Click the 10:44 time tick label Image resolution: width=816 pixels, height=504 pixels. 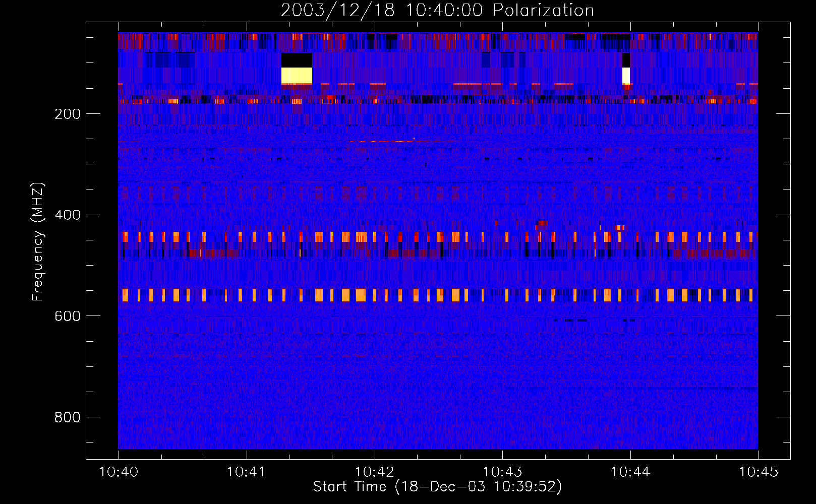coord(630,472)
